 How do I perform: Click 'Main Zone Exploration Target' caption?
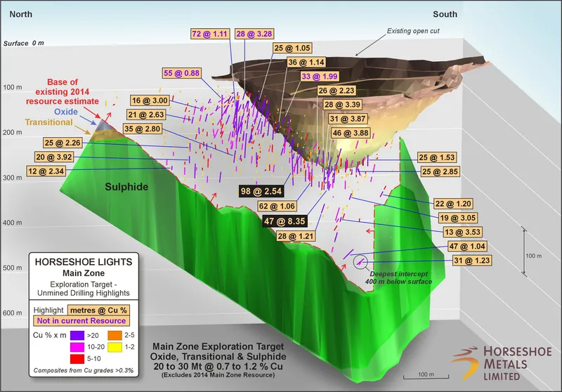218,347
